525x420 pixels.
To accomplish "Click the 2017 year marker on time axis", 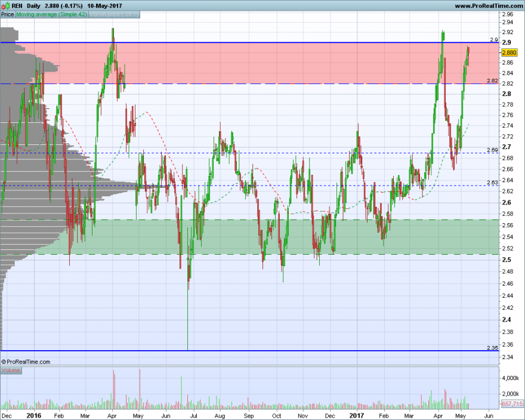I will click(x=356, y=415).
